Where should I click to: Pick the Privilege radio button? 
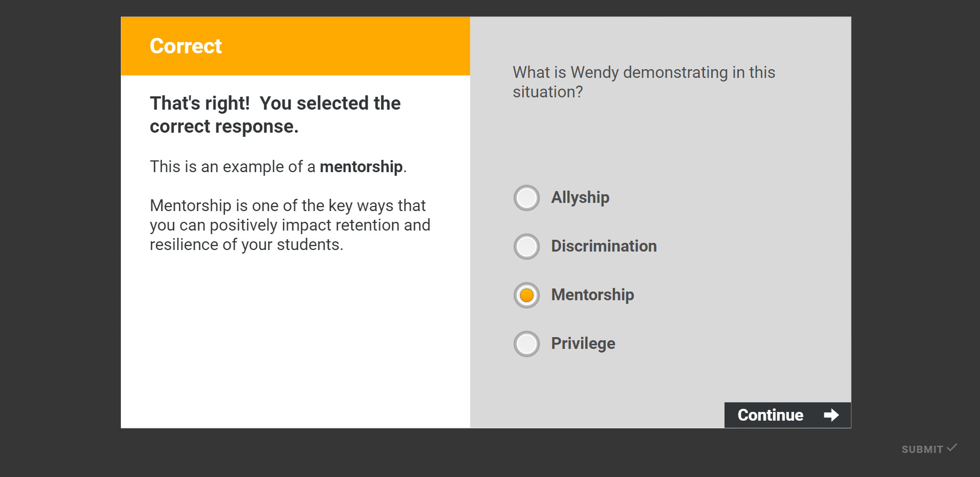pyautogui.click(x=526, y=344)
